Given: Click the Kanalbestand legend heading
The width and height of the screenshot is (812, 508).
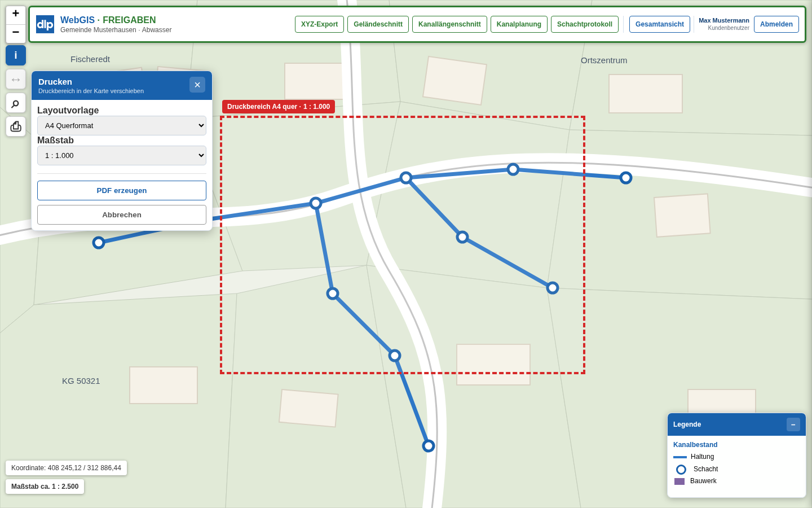Looking at the screenshot, I should pos(695,445).
